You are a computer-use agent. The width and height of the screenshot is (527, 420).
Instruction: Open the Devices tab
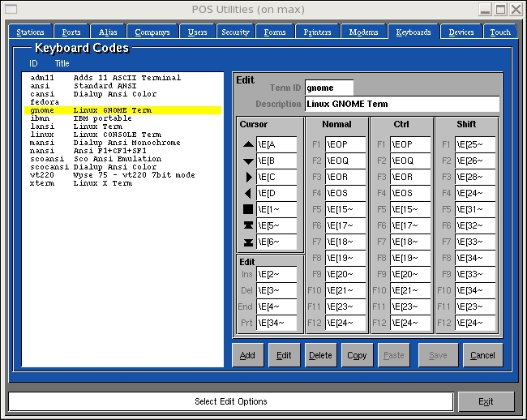461,32
